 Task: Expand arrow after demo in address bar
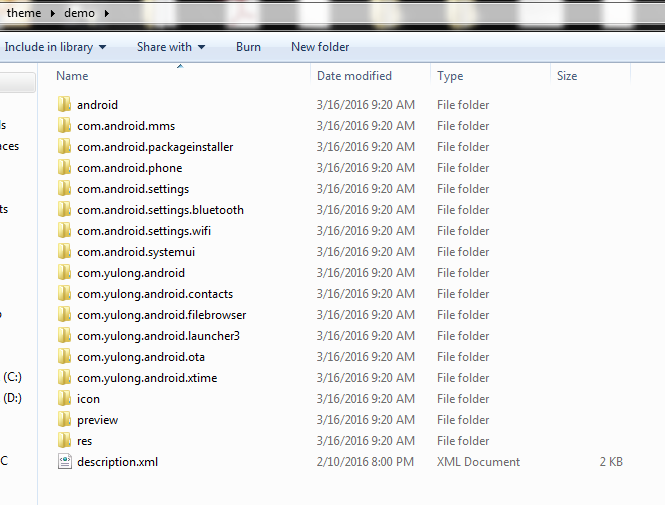(x=106, y=14)
